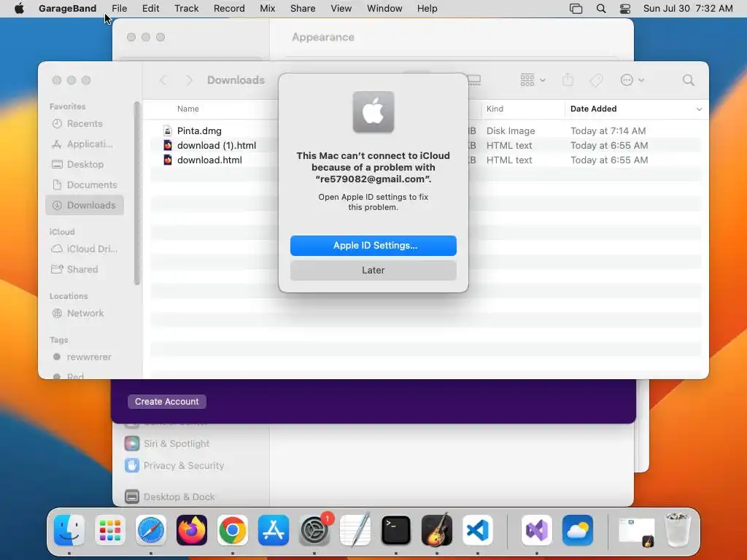Screen dimensions: 747x560
Task: Open the Mix menu
Action: click(267, 8)
